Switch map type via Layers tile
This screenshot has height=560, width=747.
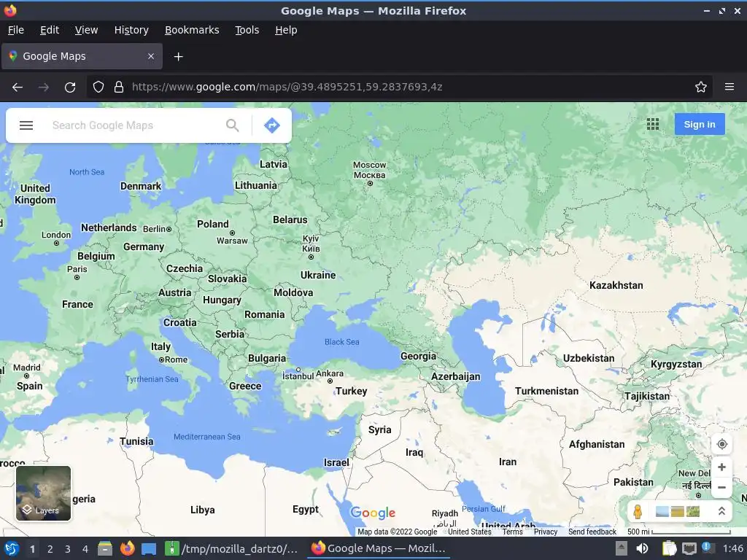click(x=43, y=493)
